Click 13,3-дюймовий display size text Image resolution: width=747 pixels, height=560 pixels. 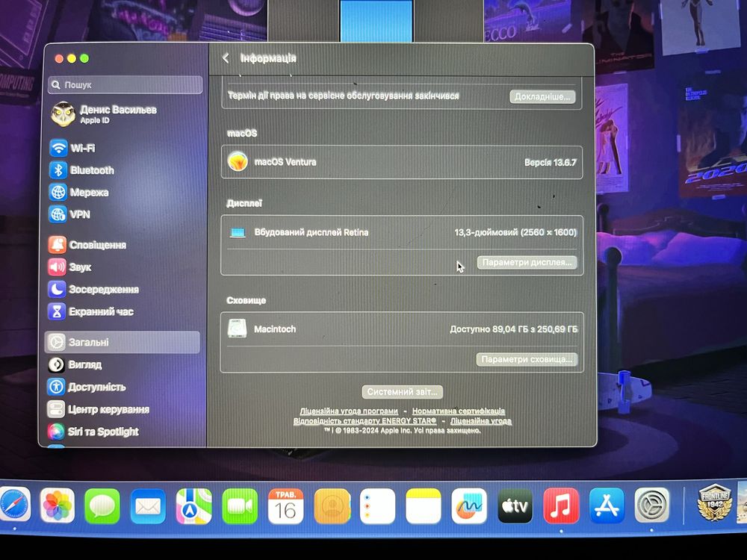coord(515,232)
